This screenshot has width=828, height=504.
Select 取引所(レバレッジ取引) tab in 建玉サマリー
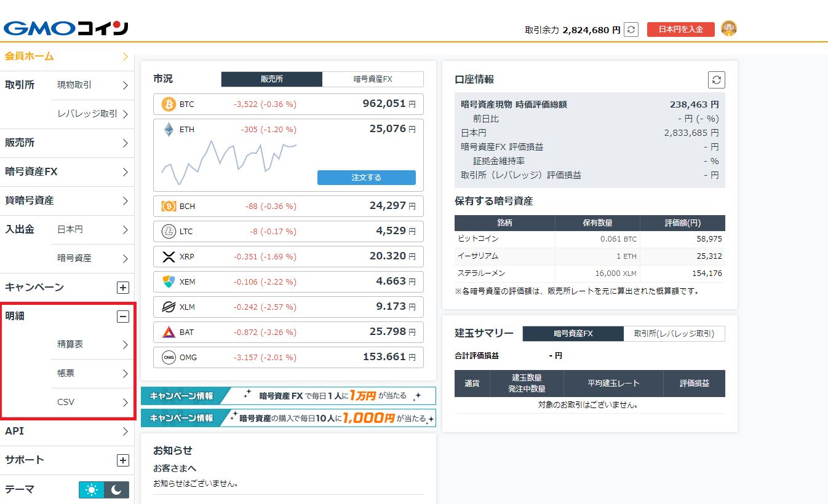click(x=674, y=334)
